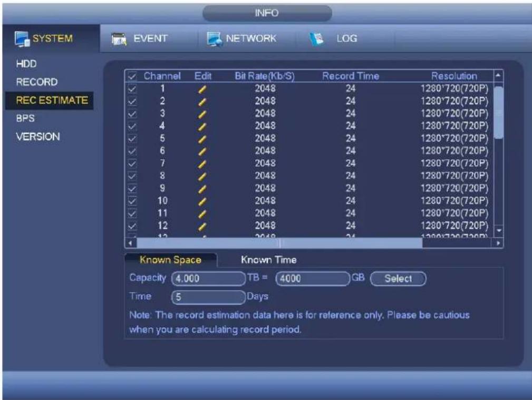The width and height of the screenshot is (532, 400).
Task: Edit channel 4 with pencil icon
Action: (x=202, y=126)
